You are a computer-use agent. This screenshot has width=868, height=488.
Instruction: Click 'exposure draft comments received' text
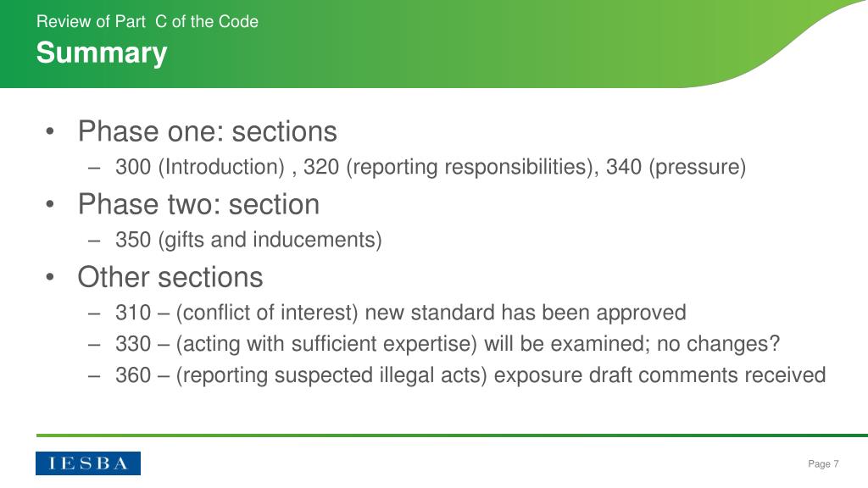(659, 375)
